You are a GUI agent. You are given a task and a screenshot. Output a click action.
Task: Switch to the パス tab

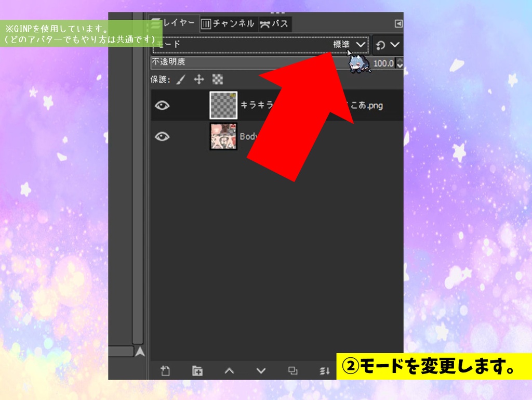pyautogui.click(x=274, y=23)
